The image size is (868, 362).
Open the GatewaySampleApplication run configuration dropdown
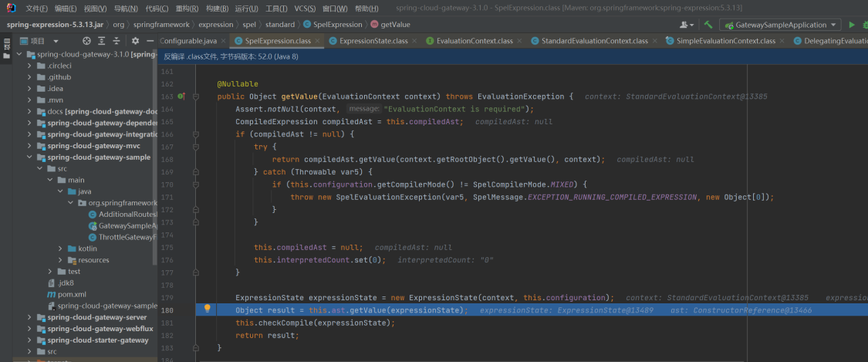tap(780, 25)
